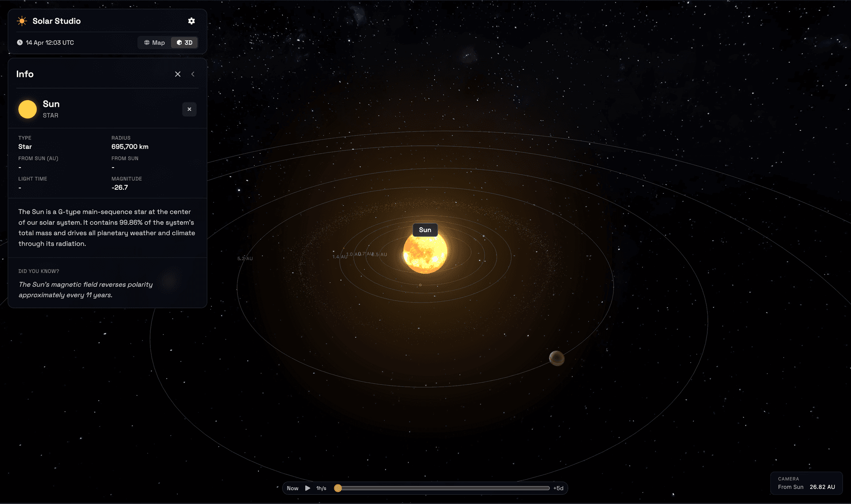
Task: Collapse the Info panel using the left chevron
Action: point(192,74)
